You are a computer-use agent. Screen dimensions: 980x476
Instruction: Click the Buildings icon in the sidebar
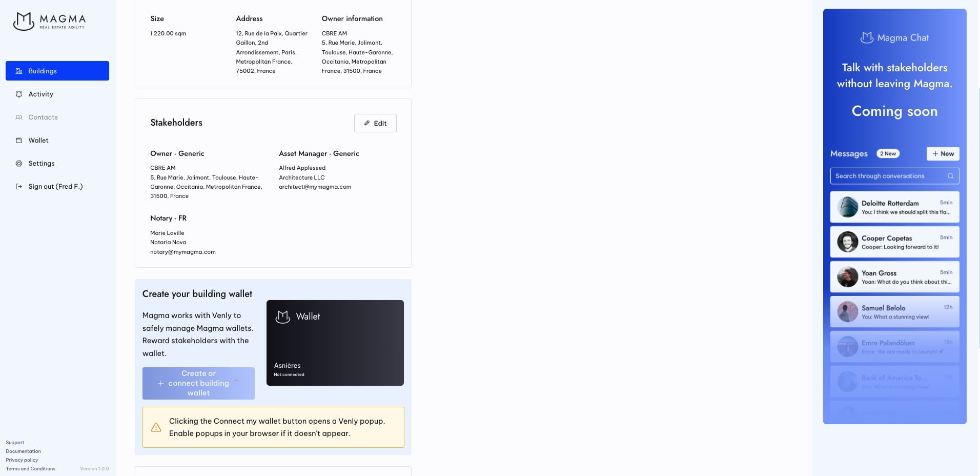19,71
